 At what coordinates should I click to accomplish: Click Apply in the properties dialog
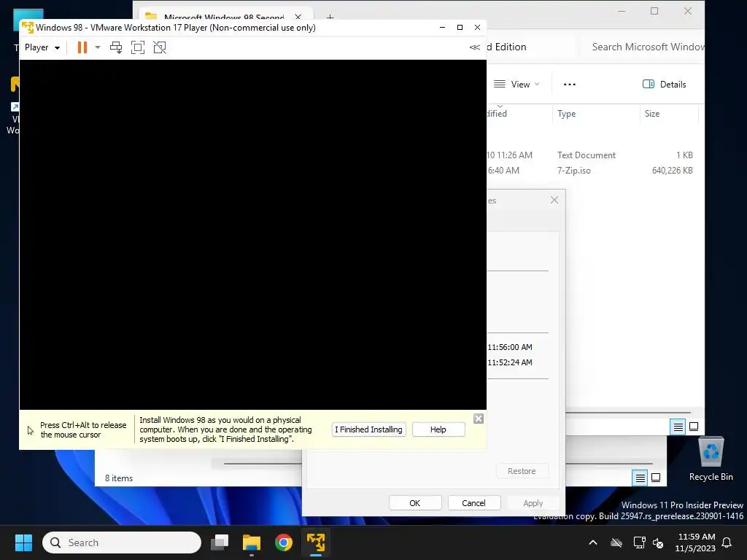(533, 503)
